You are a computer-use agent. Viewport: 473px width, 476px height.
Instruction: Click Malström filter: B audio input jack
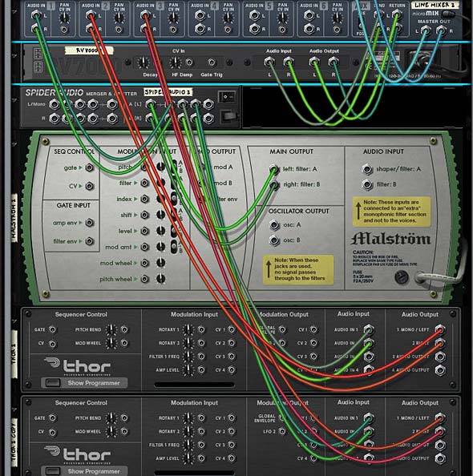(367, 184)
